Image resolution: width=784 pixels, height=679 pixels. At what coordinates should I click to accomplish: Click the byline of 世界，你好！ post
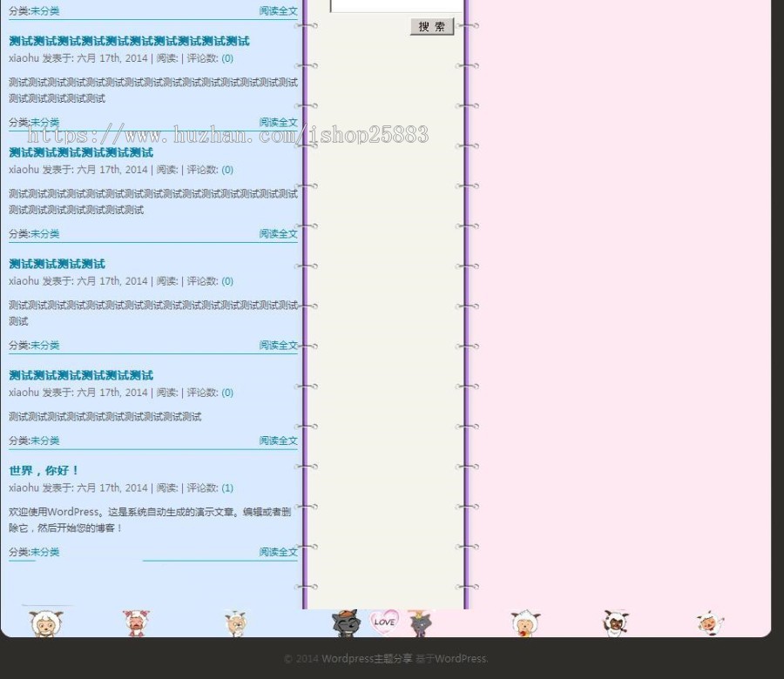(x=121, y=488)
